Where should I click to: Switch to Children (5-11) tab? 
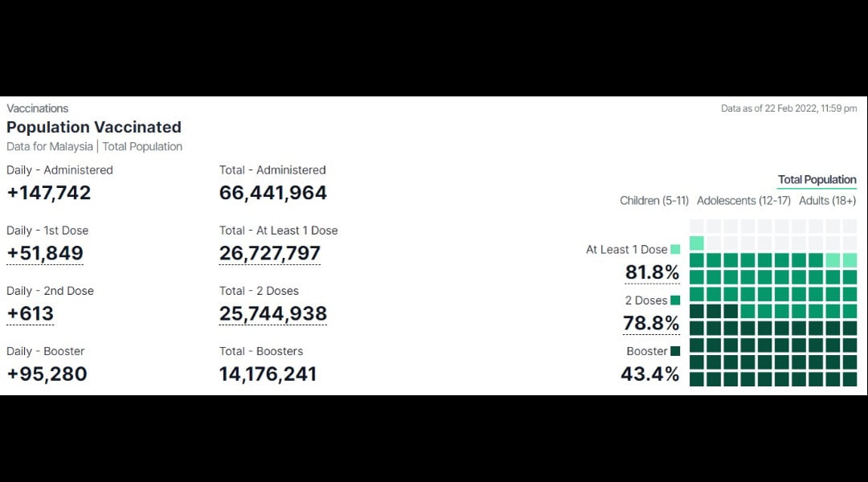click(653, 201)
